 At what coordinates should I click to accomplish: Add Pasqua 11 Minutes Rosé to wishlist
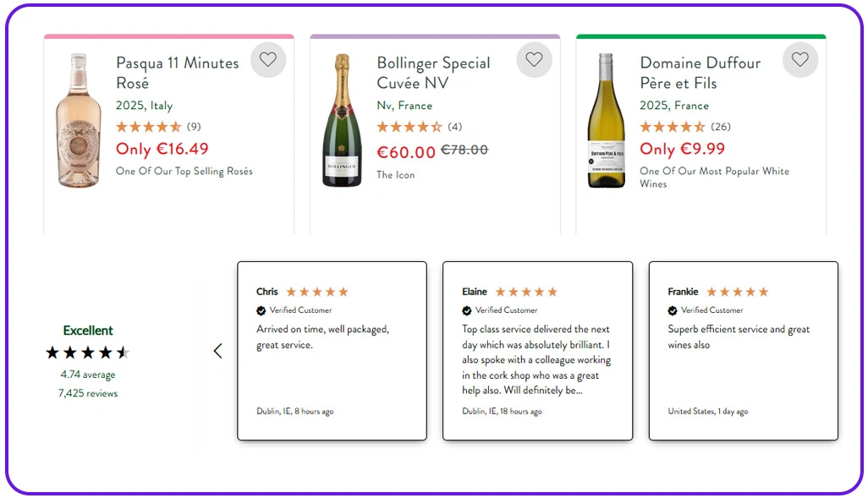(268, 59)
